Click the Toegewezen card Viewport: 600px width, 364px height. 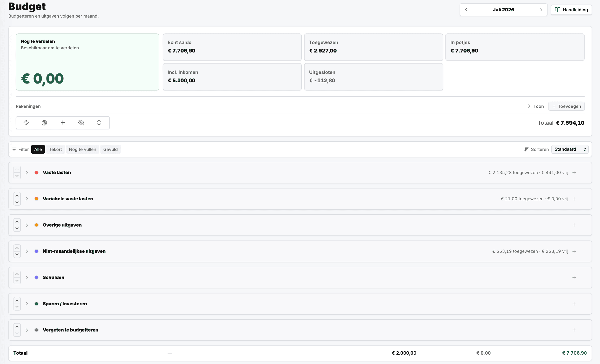coord(373,47)
